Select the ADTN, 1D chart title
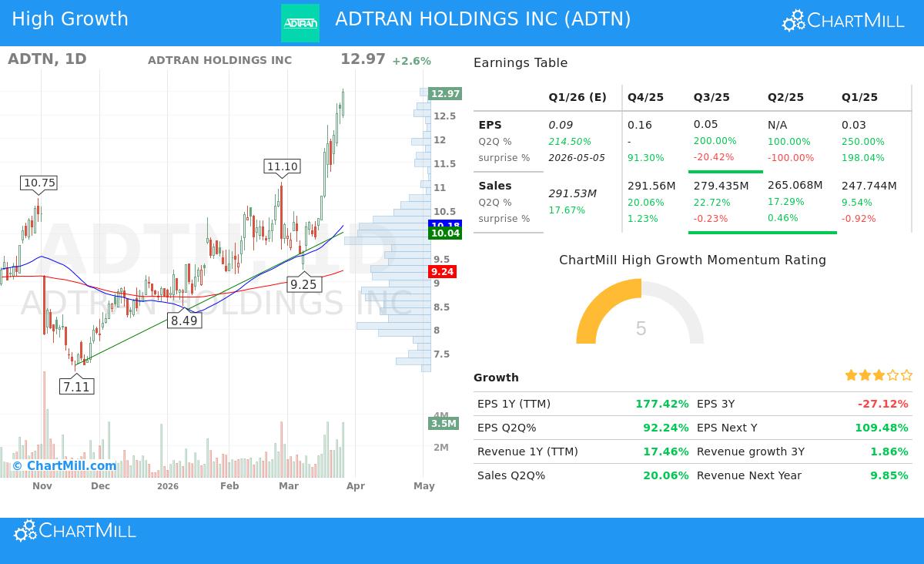This screenshot has height=564, width=924. pyautogui.click(x=47, y=59)
